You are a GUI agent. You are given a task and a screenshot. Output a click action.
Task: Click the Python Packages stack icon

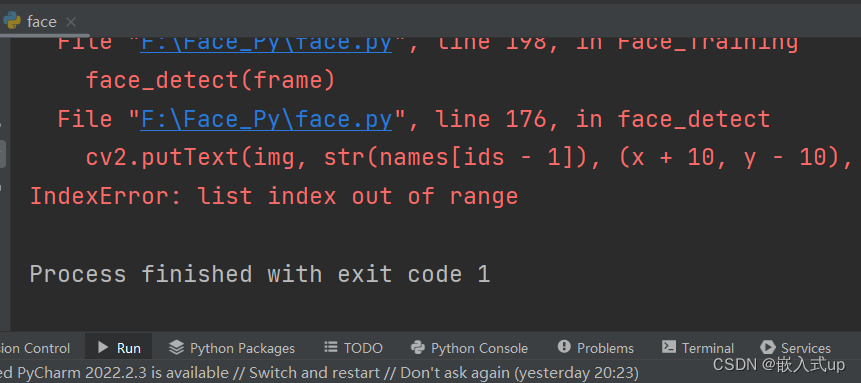[176, 347]
